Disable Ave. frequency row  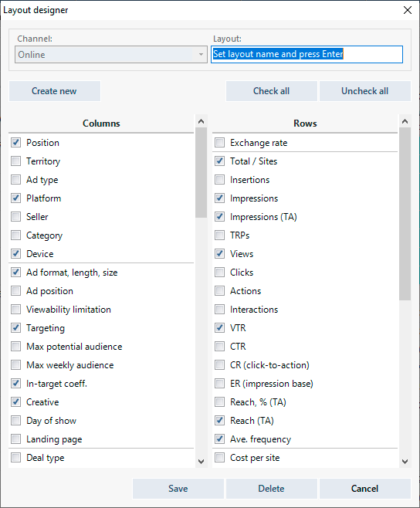[x=220, y=439]
